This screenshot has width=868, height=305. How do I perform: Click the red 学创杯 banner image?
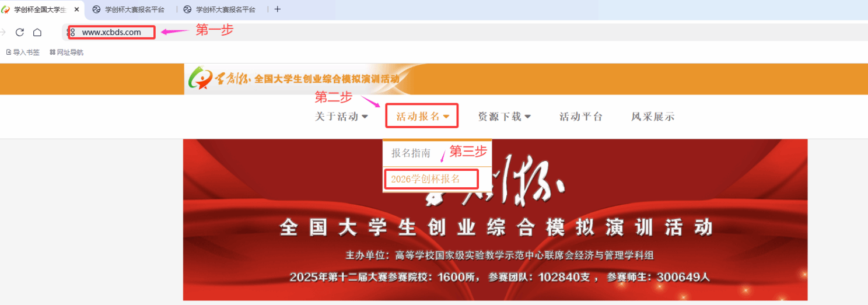495,220
